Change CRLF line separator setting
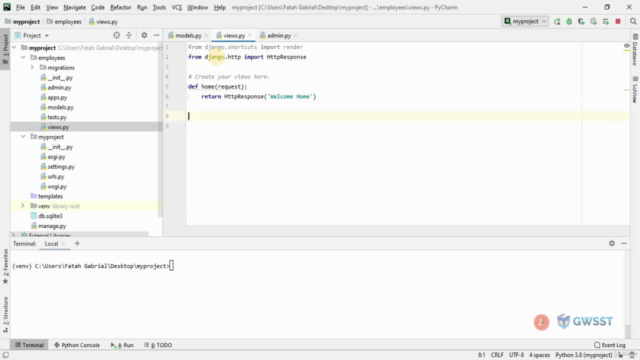The width and height of the screenshot is (640, 360). (497, 355)
